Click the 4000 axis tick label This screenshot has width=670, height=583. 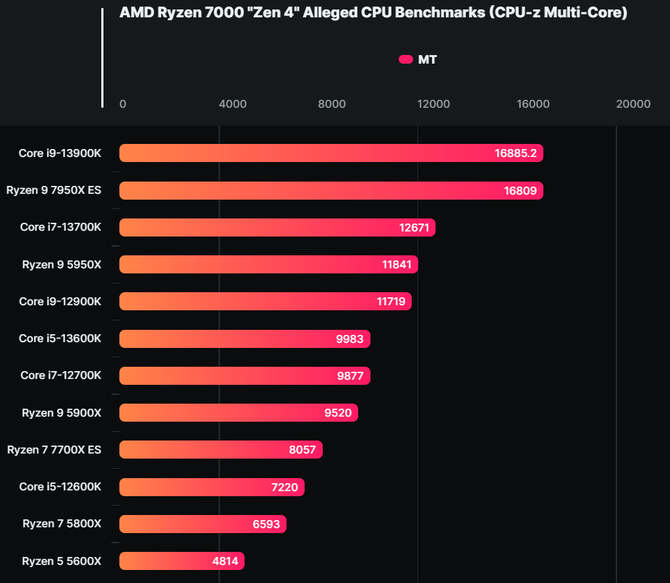click(x=232, y=104)
